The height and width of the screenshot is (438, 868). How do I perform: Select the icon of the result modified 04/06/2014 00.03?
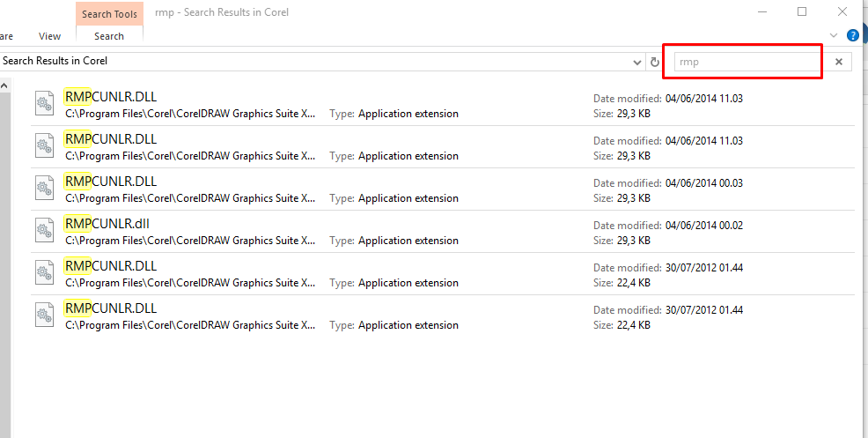[44, 189]
